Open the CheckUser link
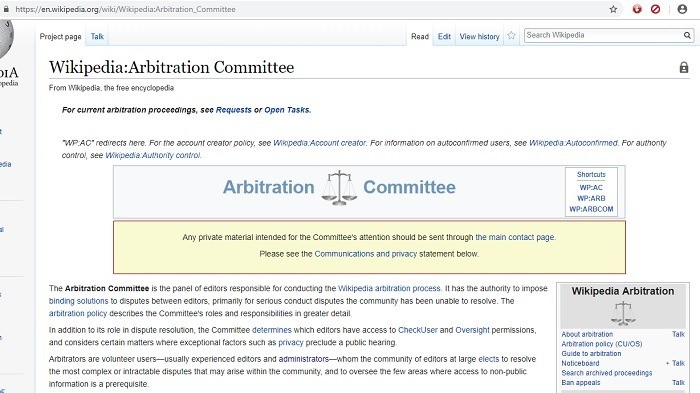Image resolution: width=700 pixels, height=393 pixels. 418,330
